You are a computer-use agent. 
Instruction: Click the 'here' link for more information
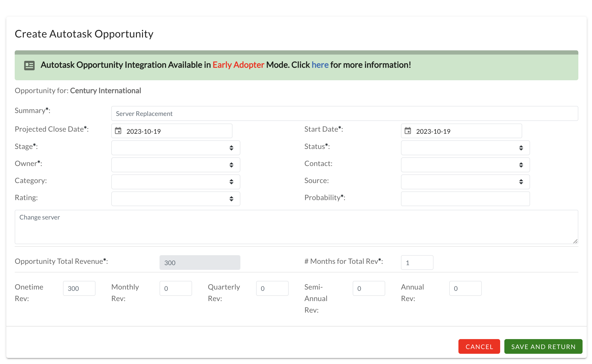click(x=320, y=65)
